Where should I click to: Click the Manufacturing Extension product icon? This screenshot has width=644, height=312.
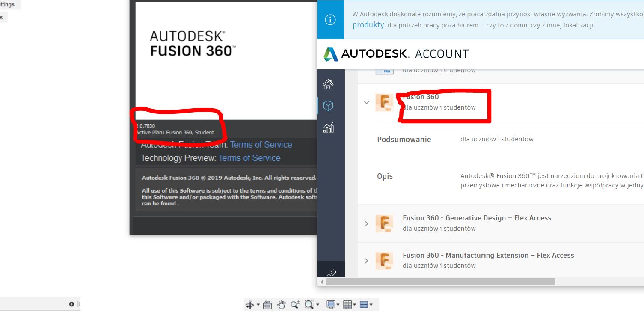coord(384,261)
